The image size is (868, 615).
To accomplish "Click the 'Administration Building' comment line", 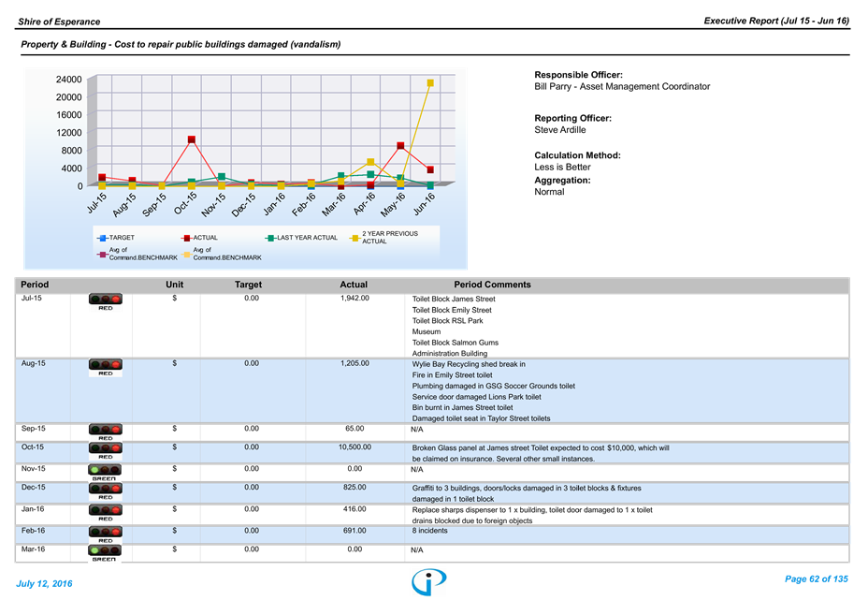I will [x=450, y=354].
